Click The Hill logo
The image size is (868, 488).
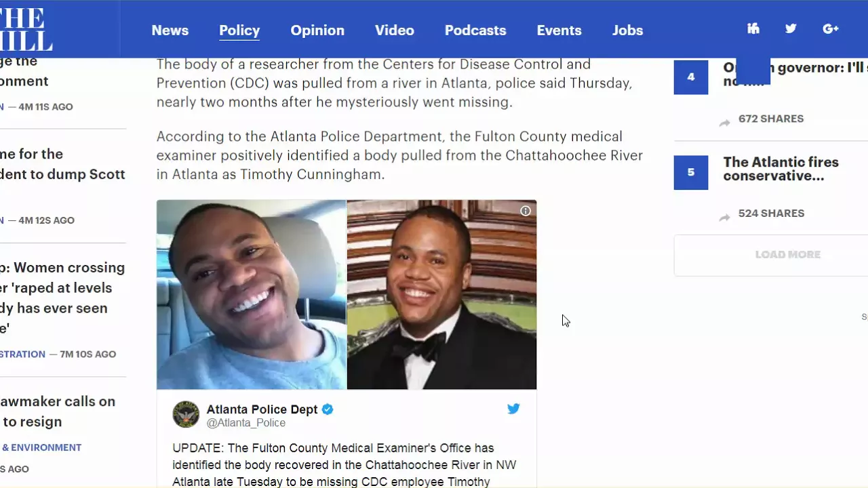[x=26, y=29]
